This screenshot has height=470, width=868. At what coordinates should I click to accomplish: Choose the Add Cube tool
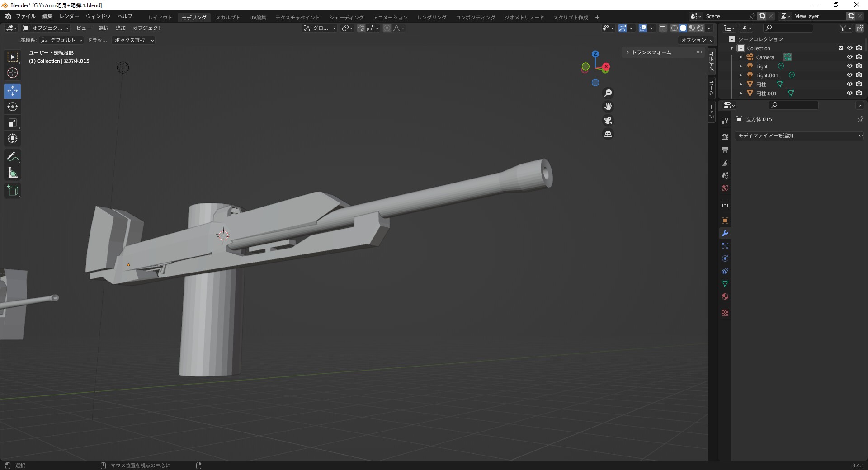coord(13,191)
